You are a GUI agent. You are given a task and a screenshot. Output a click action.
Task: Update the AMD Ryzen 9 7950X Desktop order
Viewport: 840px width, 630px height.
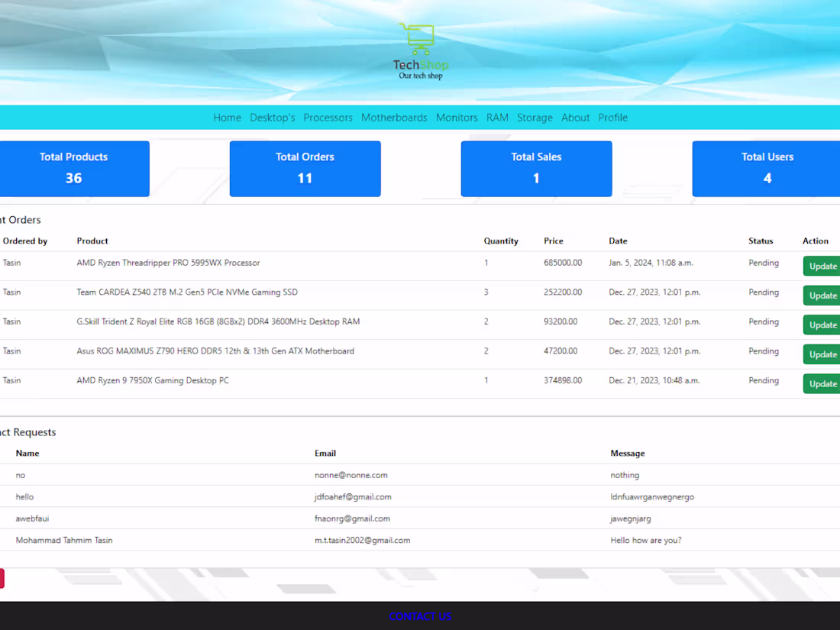pyautogui.click(x=822, y=384)
